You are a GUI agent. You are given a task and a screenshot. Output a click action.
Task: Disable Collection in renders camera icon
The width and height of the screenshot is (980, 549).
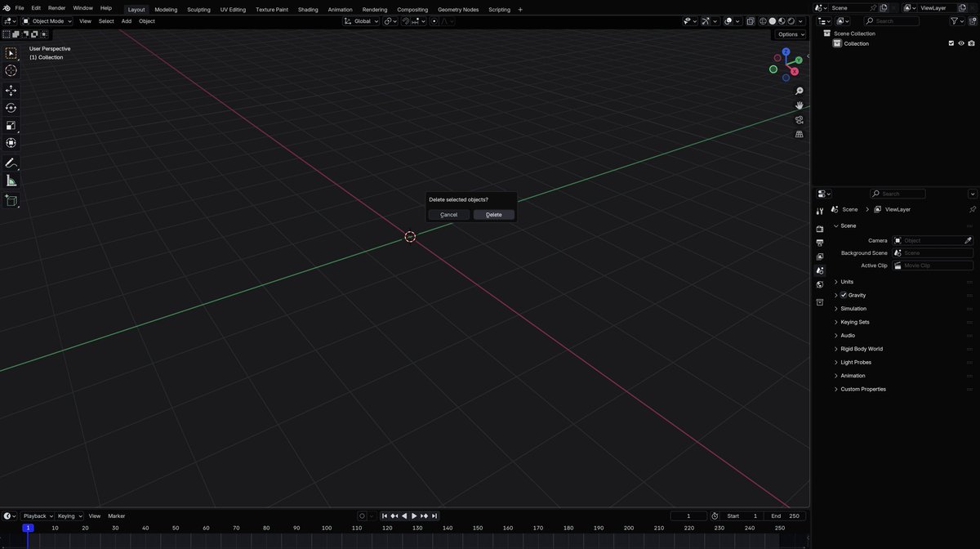(x=971, y=43)
